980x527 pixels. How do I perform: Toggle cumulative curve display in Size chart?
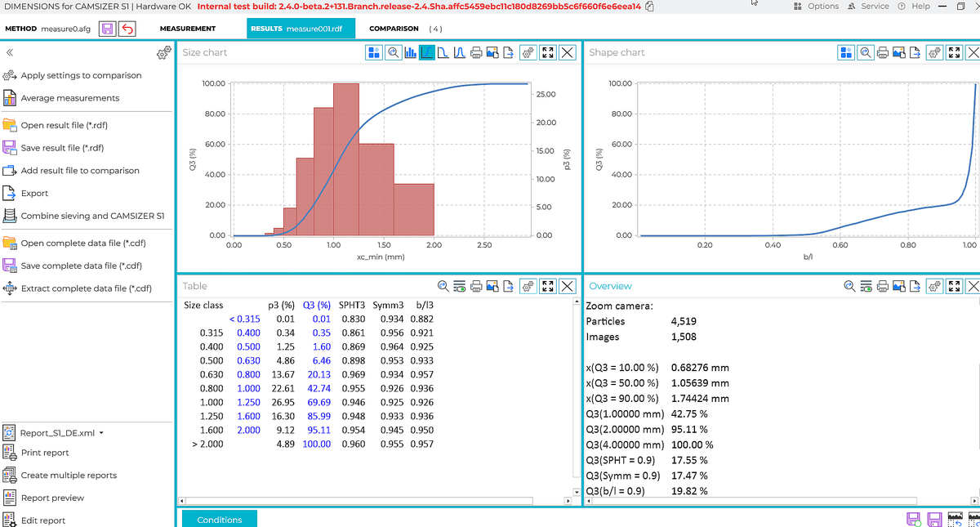426,52
